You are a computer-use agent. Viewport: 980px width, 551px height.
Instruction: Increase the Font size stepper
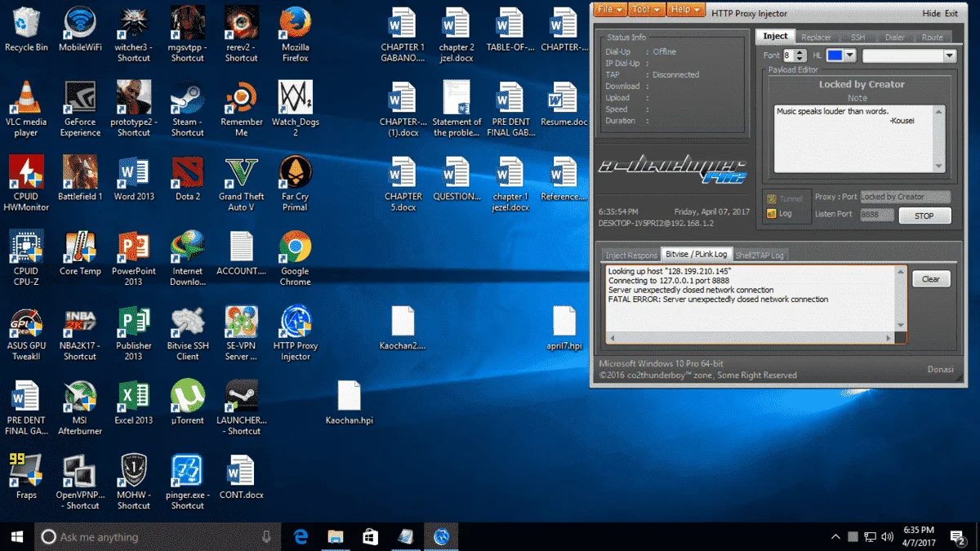(800, 52)
